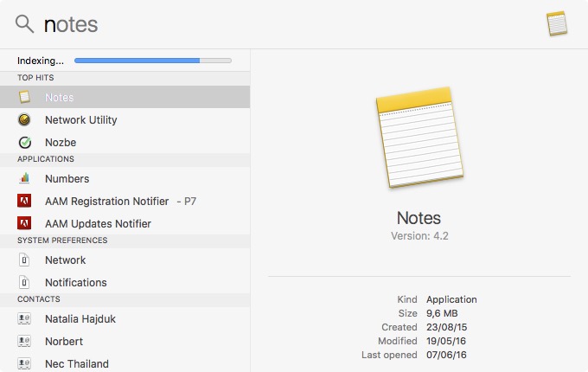The height and width of the screenshot is (372, 588).
Task: Select contact Natalia Hajduk
Action: tap(125, 318)
